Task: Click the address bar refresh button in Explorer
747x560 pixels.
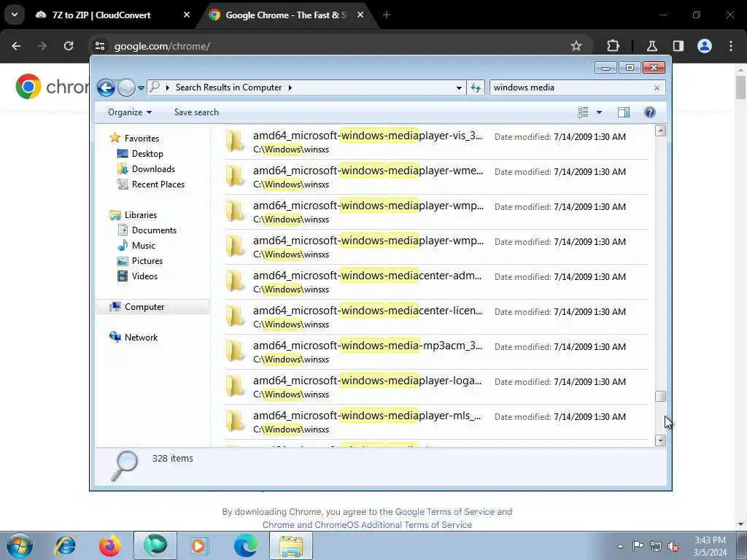Action: click(476, 87)
